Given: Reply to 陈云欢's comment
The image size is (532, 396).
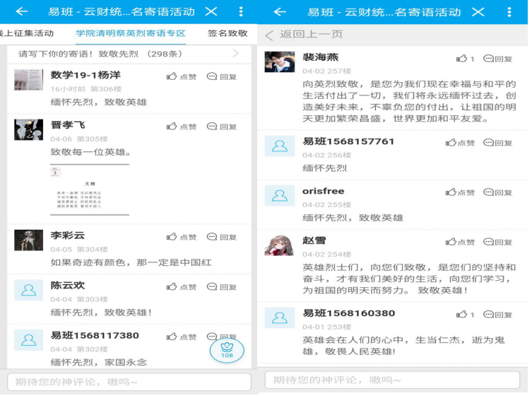Looking at the screenshot, I should pos(221,287).
